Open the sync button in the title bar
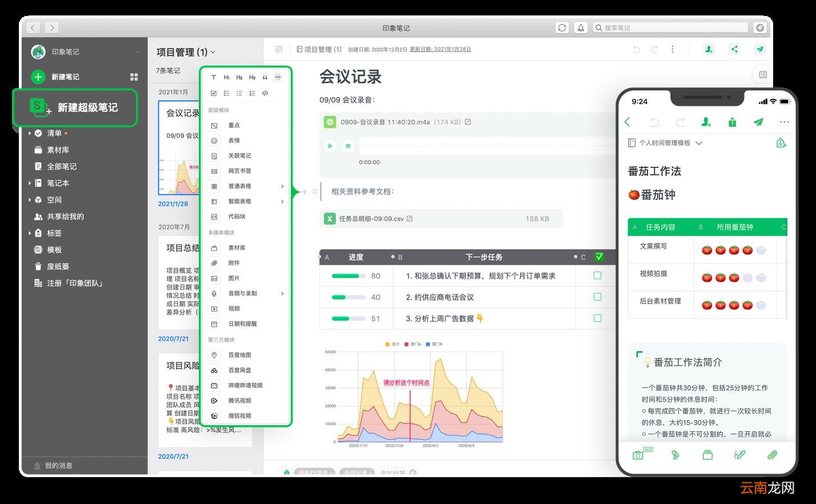This screenshot has width=816, height=504. [562, 27]
